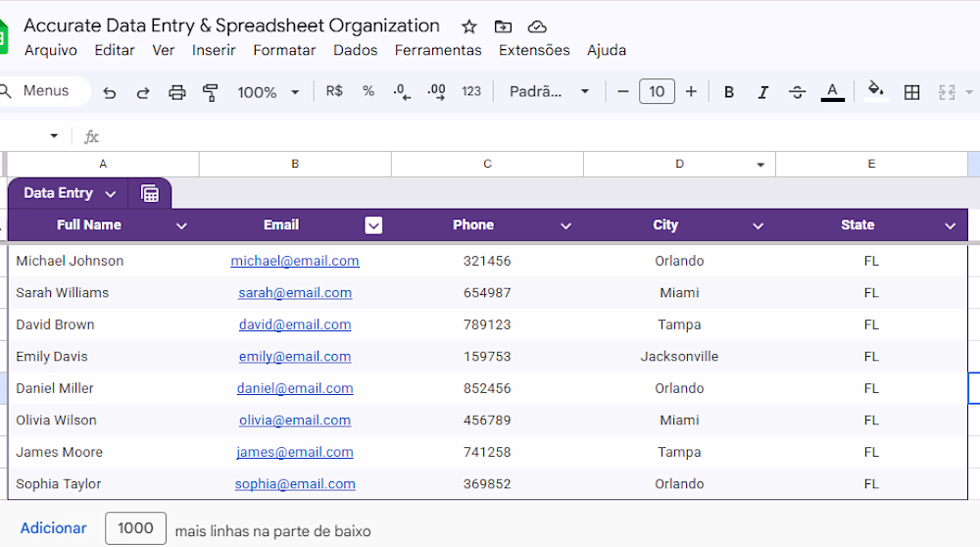980x547 pixels.
Task: Open the michael@email.com link
Action: 295,261
